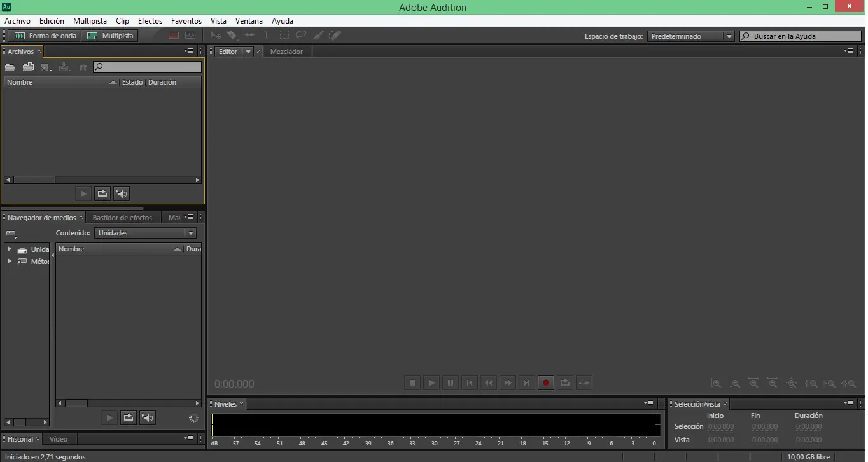
Task: Toggle skip selection in the editor transport
Action: [x=584, y=383]
